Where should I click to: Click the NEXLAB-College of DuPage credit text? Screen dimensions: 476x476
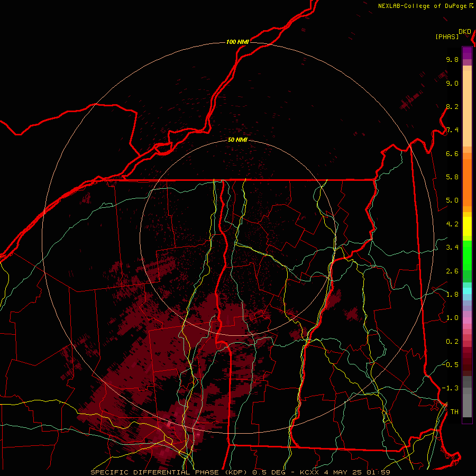(423, 6)
